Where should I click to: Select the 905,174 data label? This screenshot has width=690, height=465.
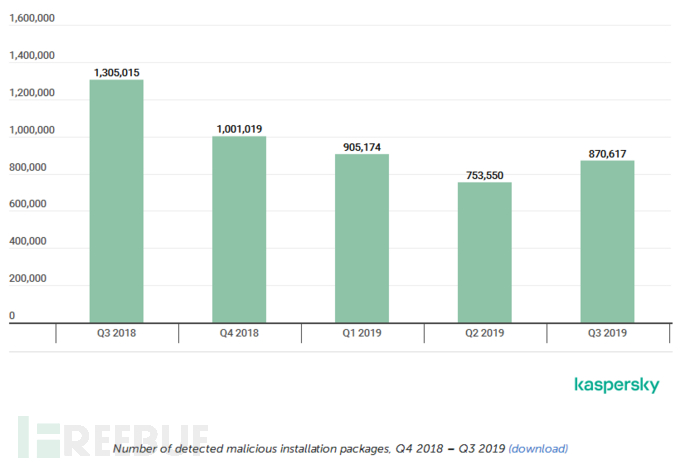[362, 147]
